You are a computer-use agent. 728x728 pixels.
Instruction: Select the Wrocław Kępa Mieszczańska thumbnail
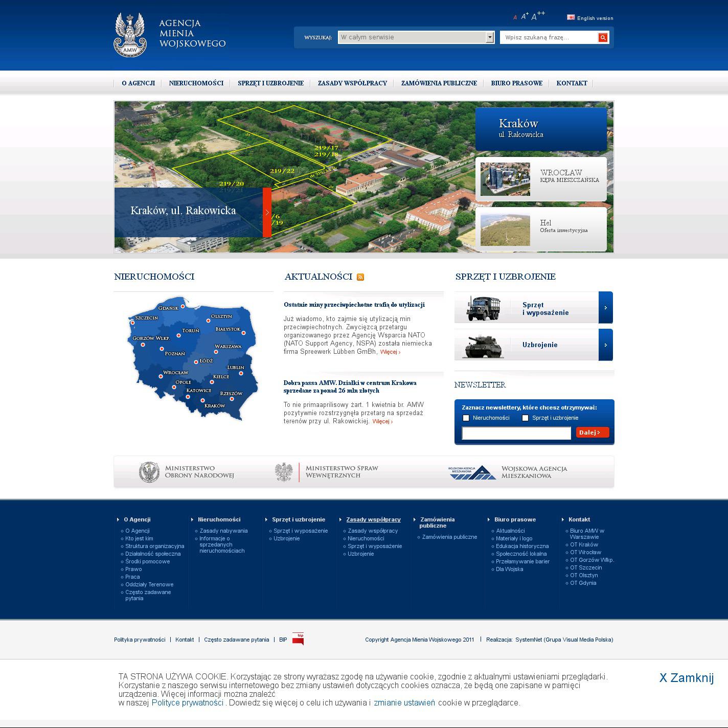point(505,179)
